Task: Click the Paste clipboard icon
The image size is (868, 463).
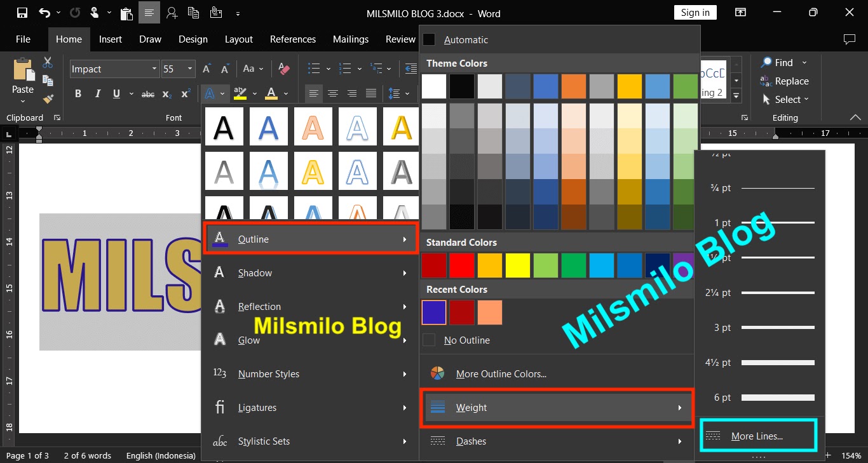Action: click(x=23, y=70)
